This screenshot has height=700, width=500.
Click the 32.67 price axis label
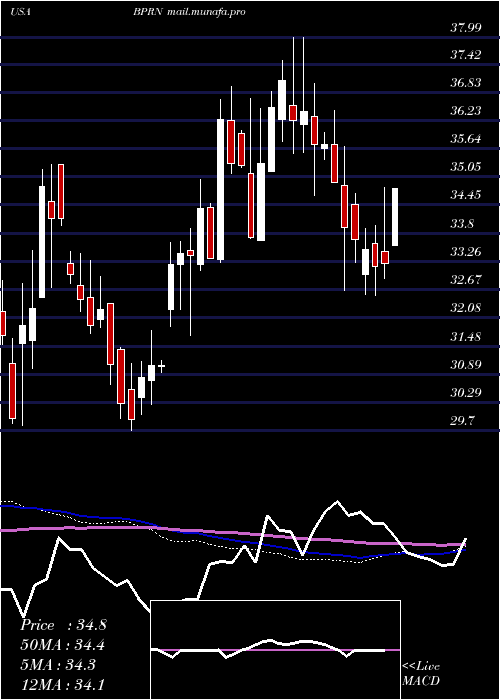point(466,280)
